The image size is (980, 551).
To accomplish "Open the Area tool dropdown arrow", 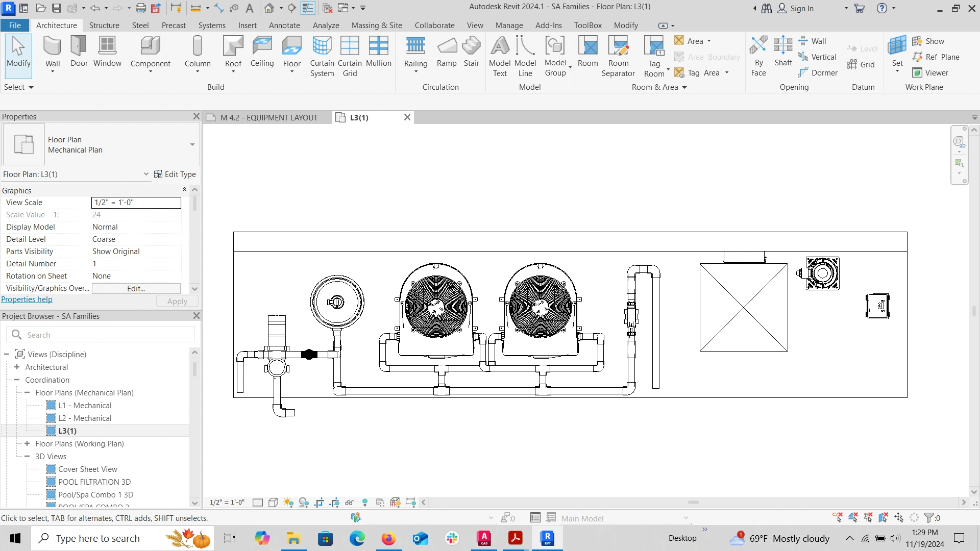I will point(709,41).
